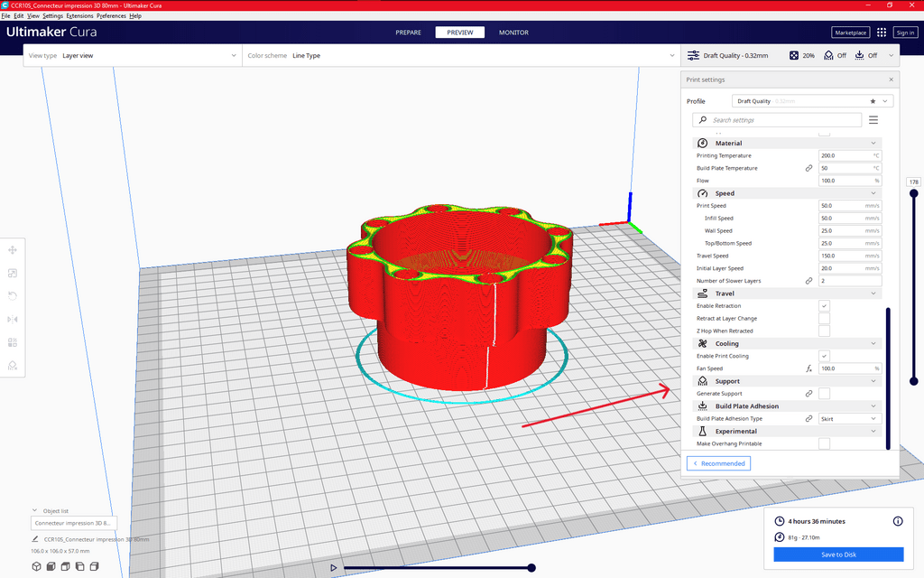The height and width of the screenshot is (578, 924).
Task: Open the Preferences menu
Action: (x=111, y=16)
